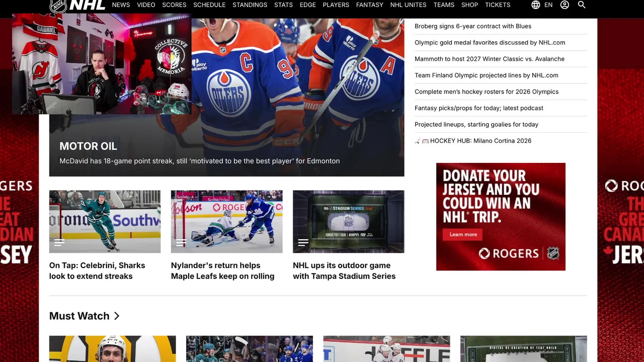Viewport: 644px width, 362px height.
Task: Click the article icon on Stadium Series thumbnail
Action: [303, 242]
